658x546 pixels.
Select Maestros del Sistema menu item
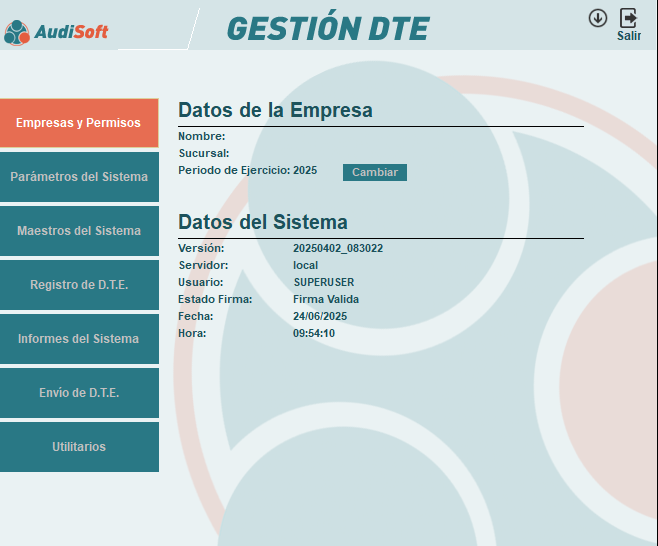[x=79, y=231]
